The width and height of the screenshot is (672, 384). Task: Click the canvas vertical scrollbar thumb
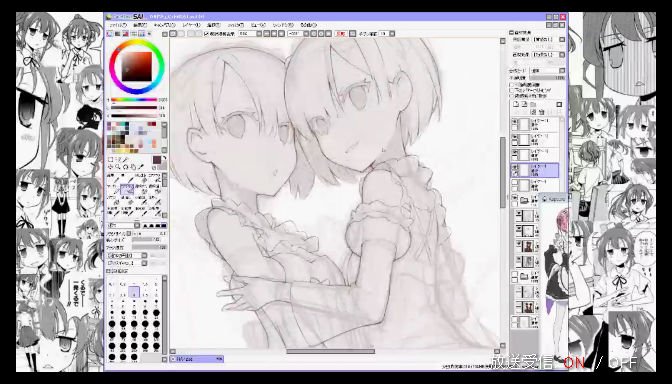tap(503, 172)
